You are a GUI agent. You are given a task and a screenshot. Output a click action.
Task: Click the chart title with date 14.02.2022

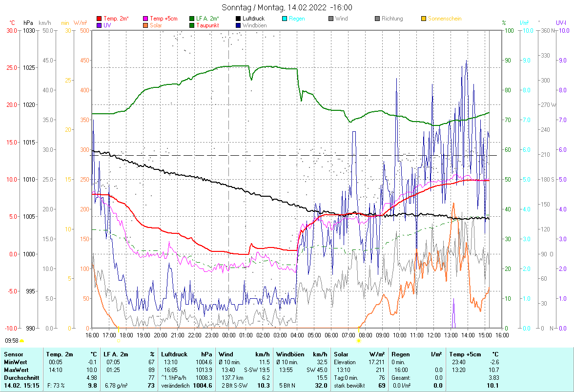[287, 7]
